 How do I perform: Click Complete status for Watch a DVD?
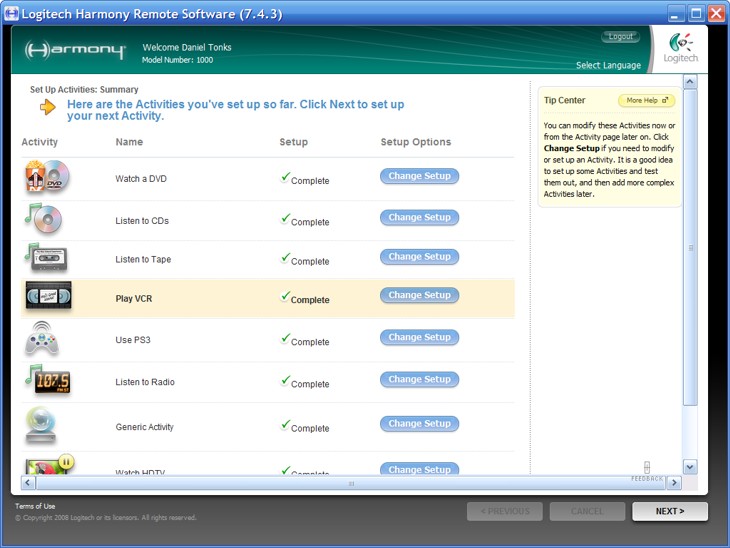(x=305, y=179)
